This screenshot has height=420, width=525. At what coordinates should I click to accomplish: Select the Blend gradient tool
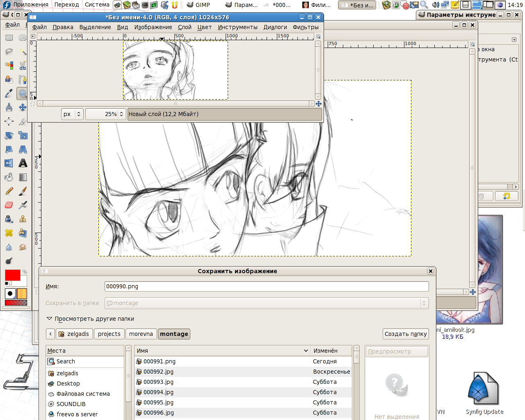coord(23,177)
